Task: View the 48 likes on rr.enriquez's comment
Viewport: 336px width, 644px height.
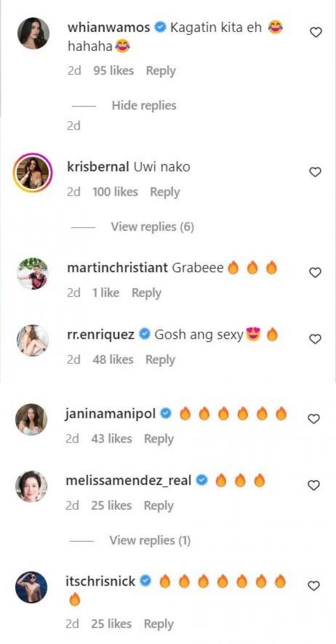Action: (x=113, y=360)
